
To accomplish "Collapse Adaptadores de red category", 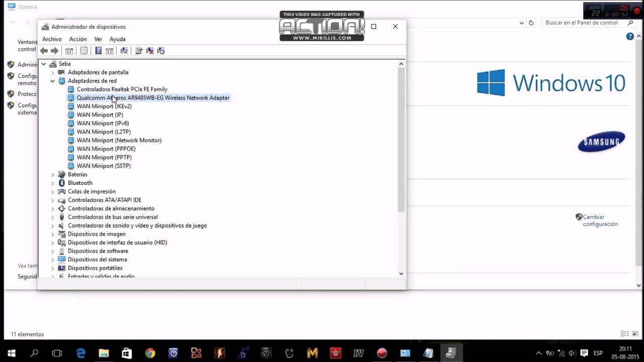I will click(x=52, y=81).
